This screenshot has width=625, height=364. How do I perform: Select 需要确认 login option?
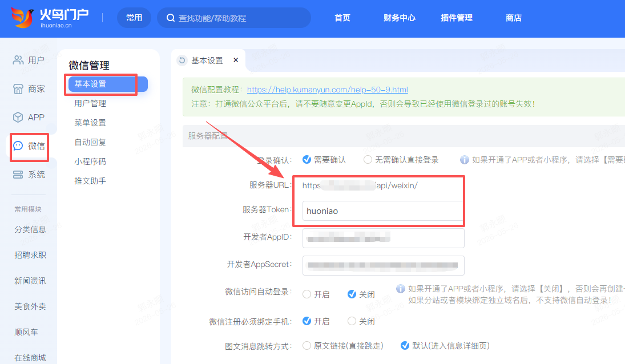[x=307, y=160]
